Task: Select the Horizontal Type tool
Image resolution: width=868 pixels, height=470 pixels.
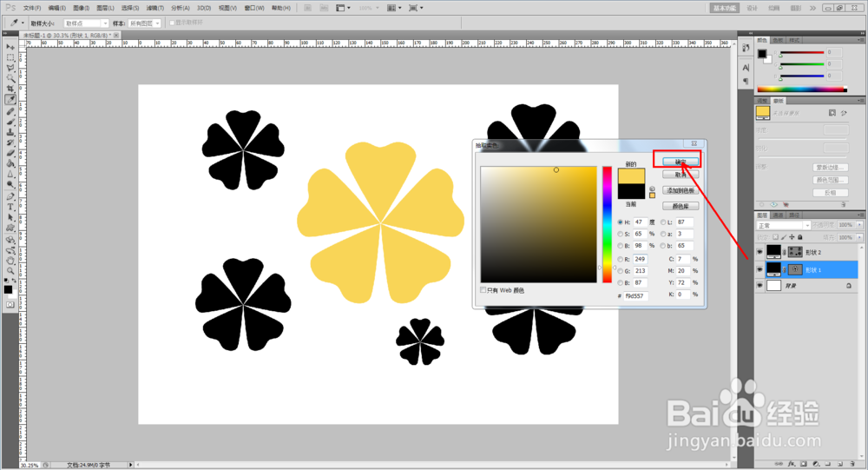Action: [x=10, y=208]
